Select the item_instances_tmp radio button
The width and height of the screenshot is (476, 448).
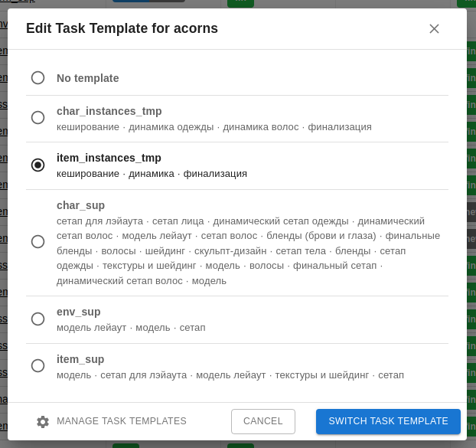[37, 165]
